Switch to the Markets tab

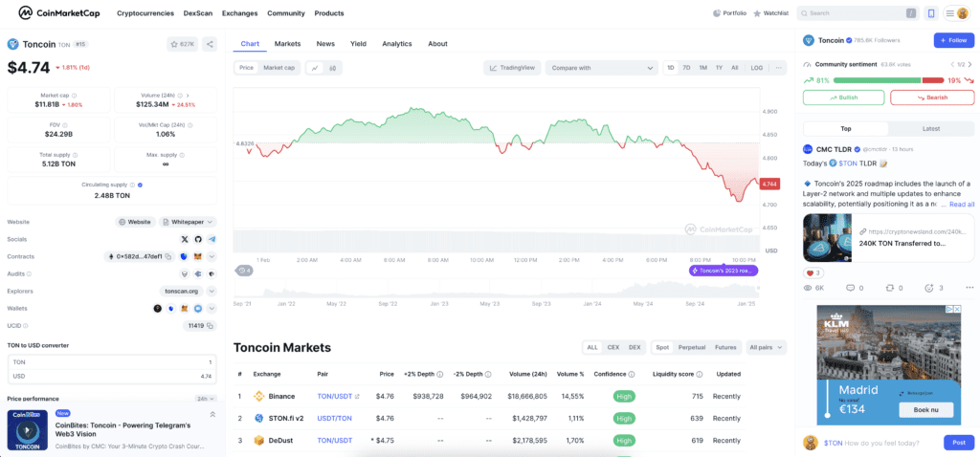287,44
